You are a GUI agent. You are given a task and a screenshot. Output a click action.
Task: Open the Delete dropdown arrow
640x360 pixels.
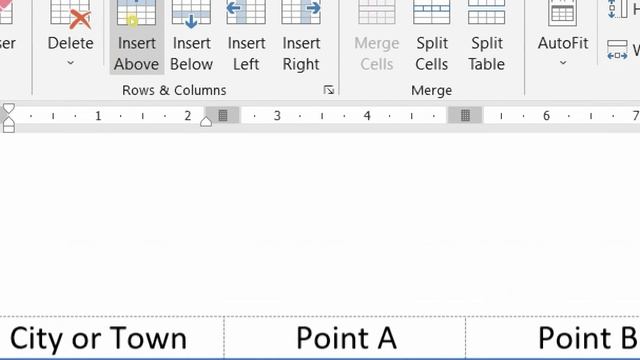point(70,63)
